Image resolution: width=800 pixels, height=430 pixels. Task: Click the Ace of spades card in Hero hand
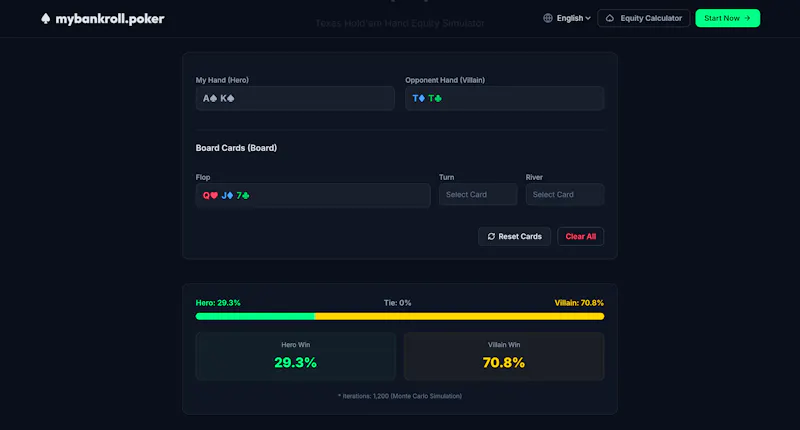[x=210, y=98]
